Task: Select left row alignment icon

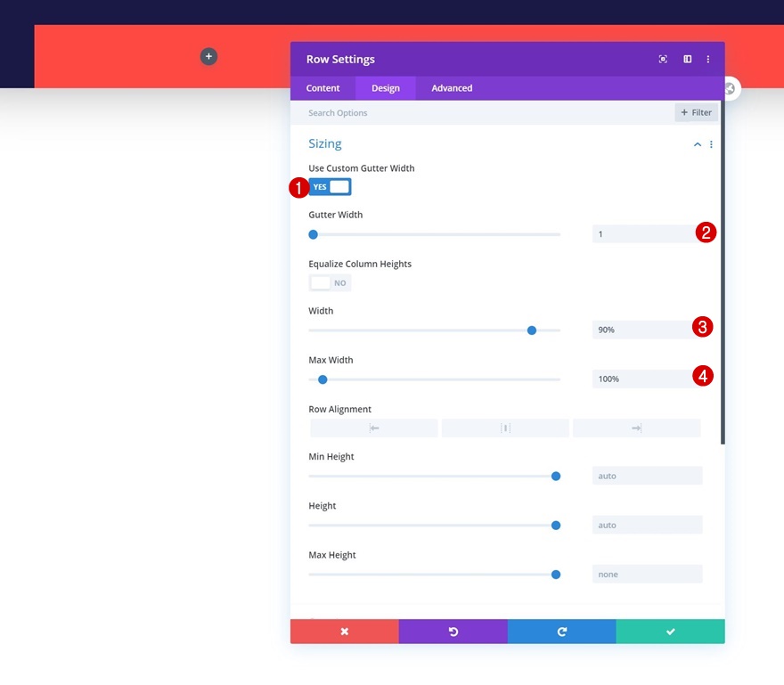Action: (x=374, y=428)
